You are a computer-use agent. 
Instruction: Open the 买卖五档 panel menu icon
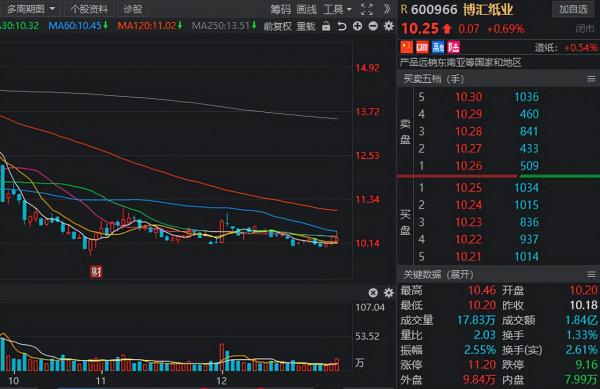591,79
